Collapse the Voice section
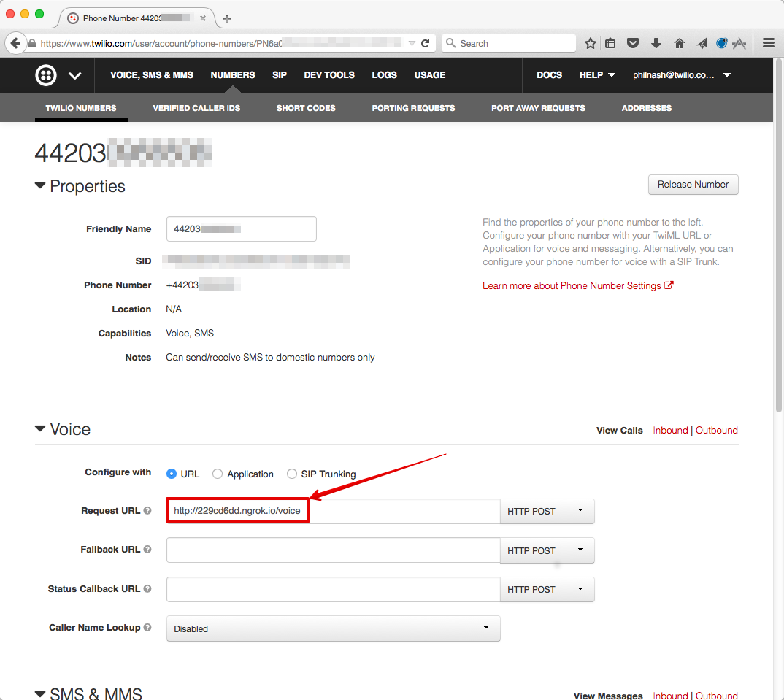 coord(40,428)
